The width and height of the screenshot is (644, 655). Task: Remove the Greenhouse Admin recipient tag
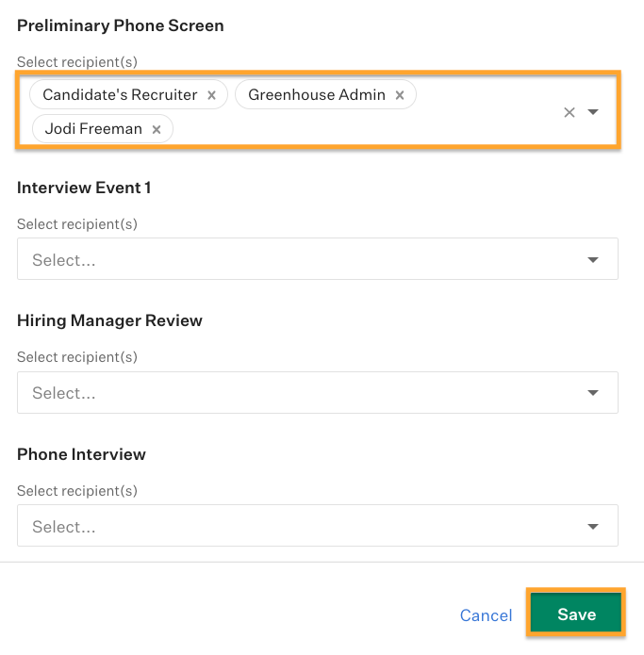(x=400, y=95)
